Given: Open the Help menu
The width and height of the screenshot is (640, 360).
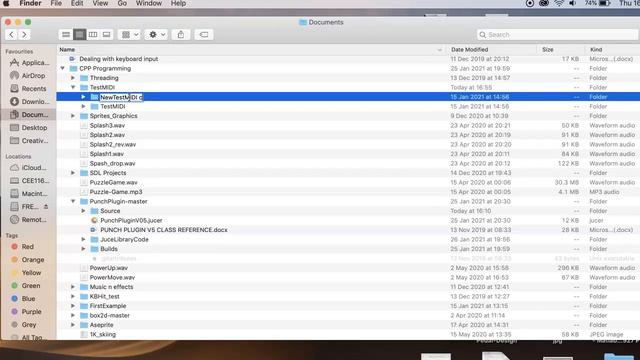Looking at the screenshot, I should click(178, 3).
